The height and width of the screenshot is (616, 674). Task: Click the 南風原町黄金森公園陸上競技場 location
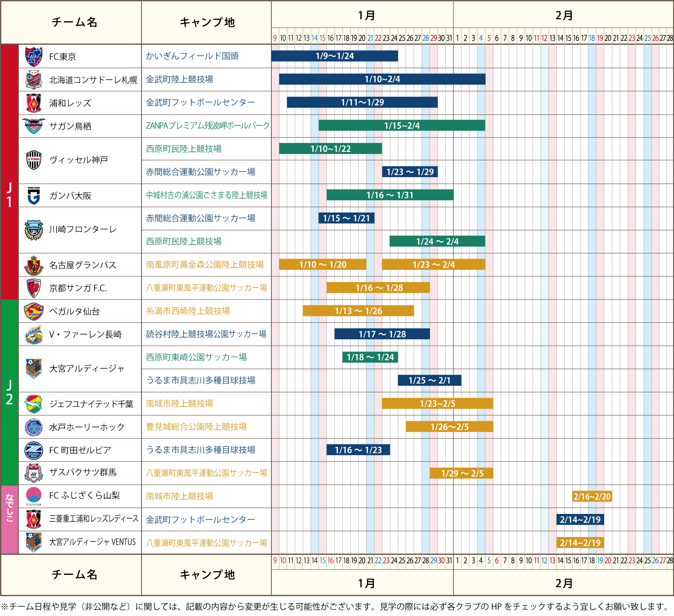pyautogui.click(x=205, y=265)
